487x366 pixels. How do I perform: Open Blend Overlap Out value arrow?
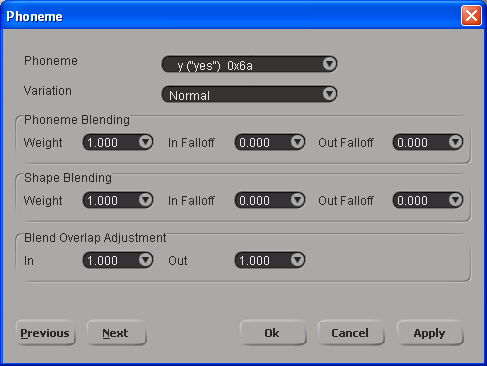(x=297, y=260)
